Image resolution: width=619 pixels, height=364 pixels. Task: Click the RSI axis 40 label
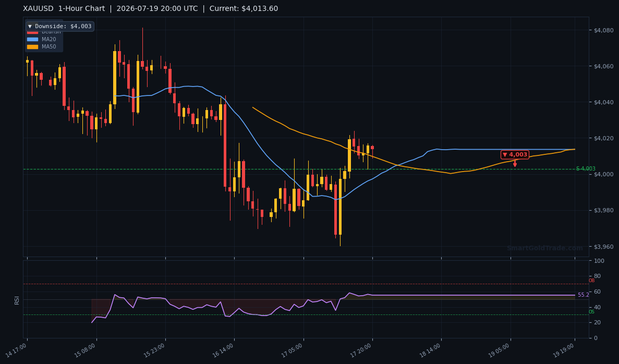click(x=597, y=307)
